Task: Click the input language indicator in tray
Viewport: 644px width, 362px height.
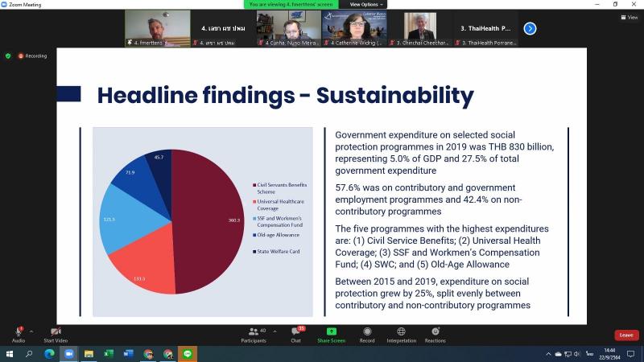Action: click(589, 354)
